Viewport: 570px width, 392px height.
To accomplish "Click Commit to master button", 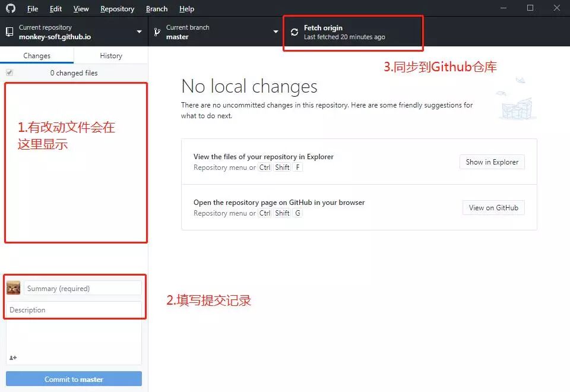I will point(74,379).
